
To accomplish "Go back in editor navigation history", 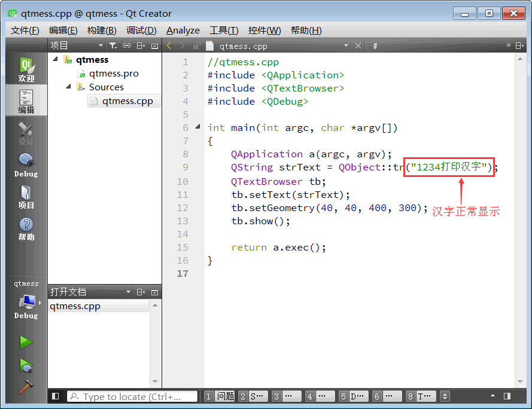I will click(169, 45).
